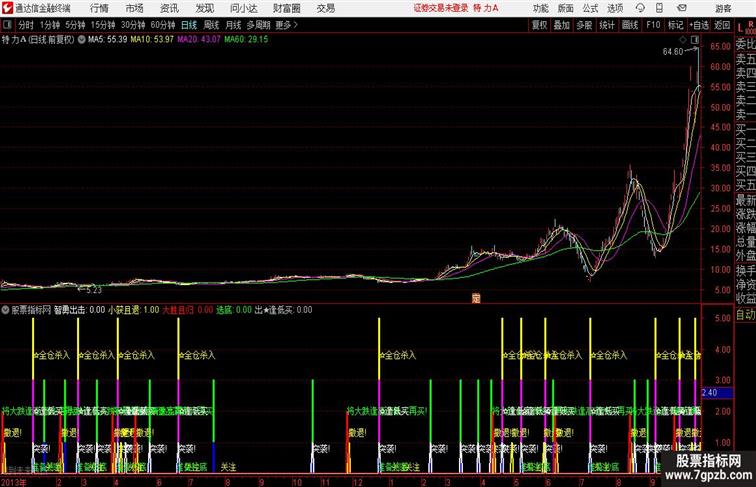Open the 问小达 menu

pos(243,8)
